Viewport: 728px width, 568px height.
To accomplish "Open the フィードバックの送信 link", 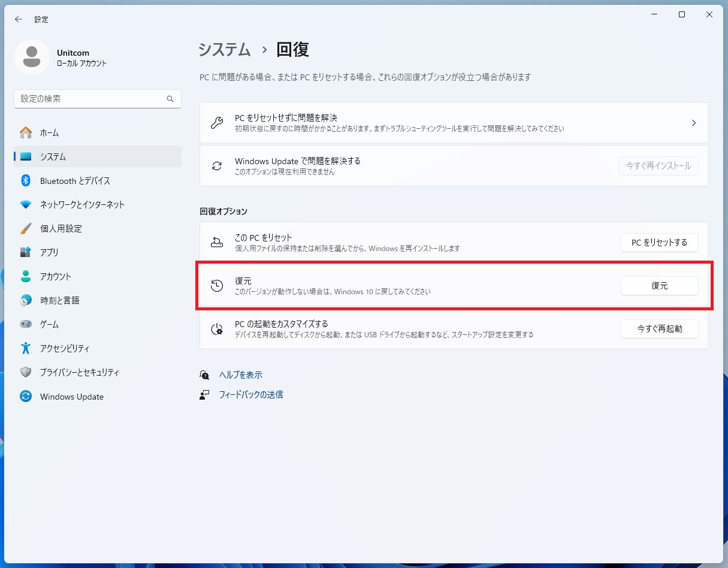I will click(251, 395).
